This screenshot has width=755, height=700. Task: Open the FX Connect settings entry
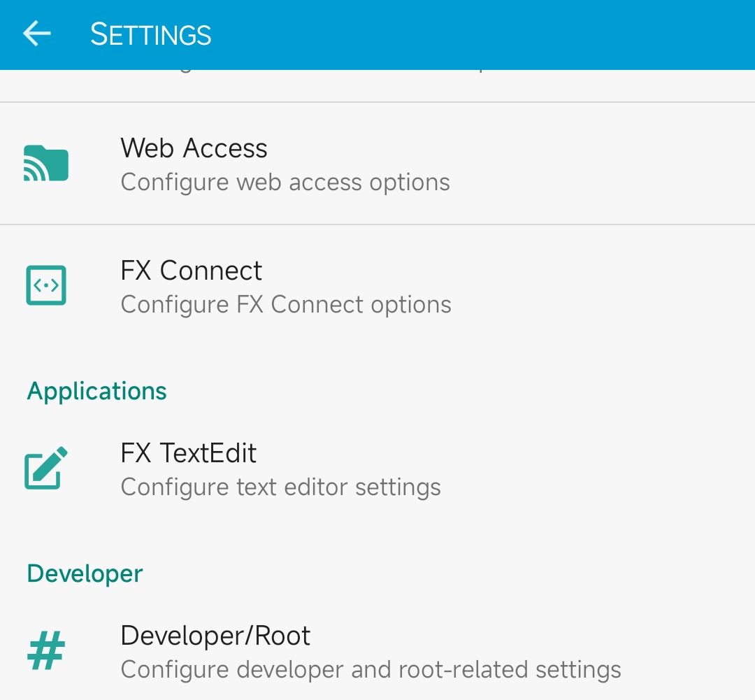tap(377, 286)
